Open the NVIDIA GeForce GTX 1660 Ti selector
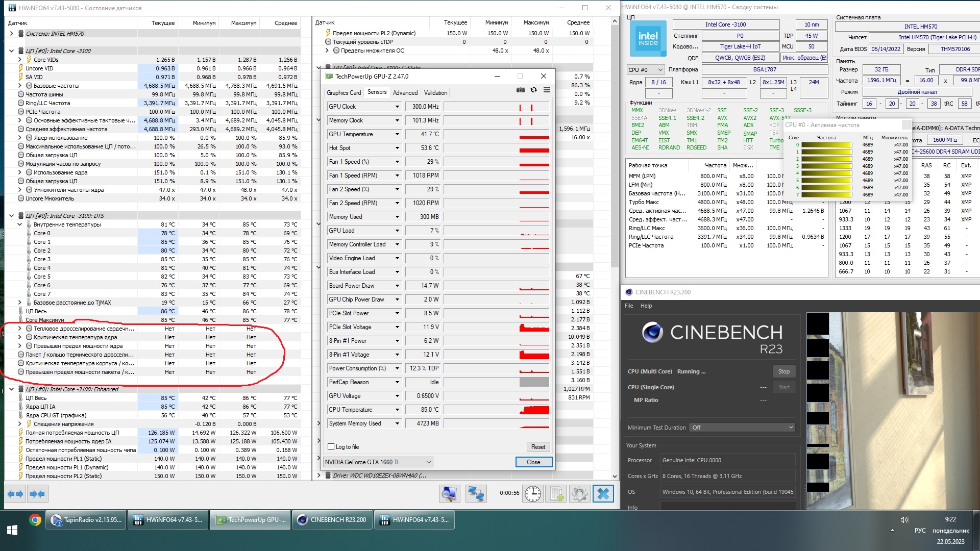980x551 pixels. click(378, 462)
